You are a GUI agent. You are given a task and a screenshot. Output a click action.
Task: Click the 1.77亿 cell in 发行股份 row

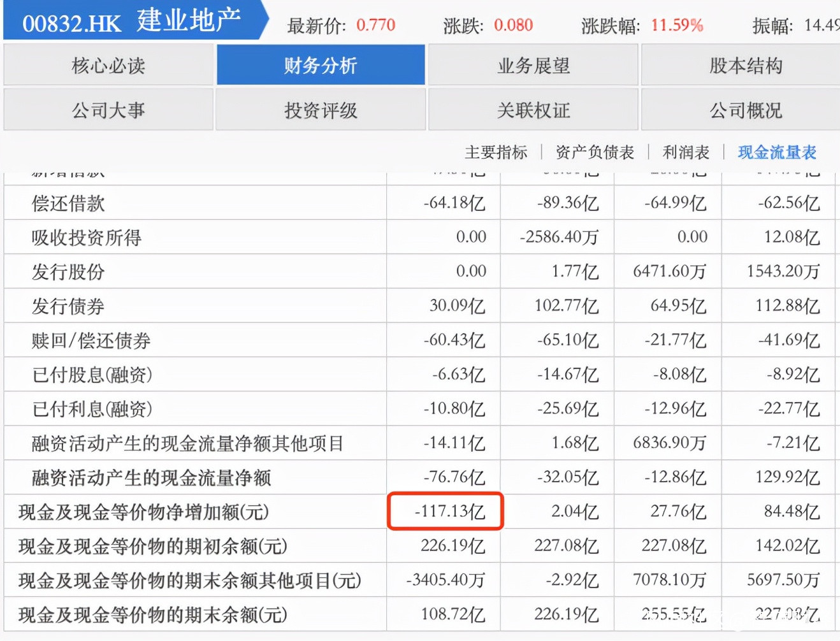pos(576,272)
